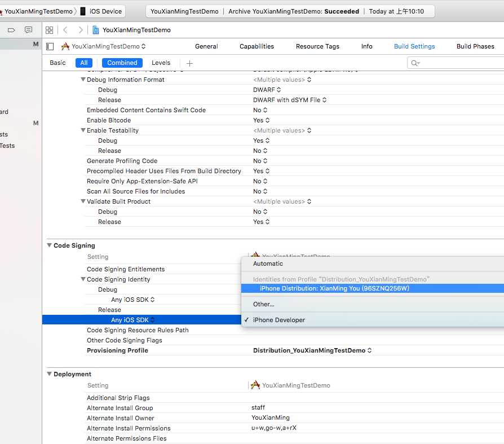This screenshot has height=444, width=504.
Task: Add a build setting with plus button
Action: tap(189, 63)
